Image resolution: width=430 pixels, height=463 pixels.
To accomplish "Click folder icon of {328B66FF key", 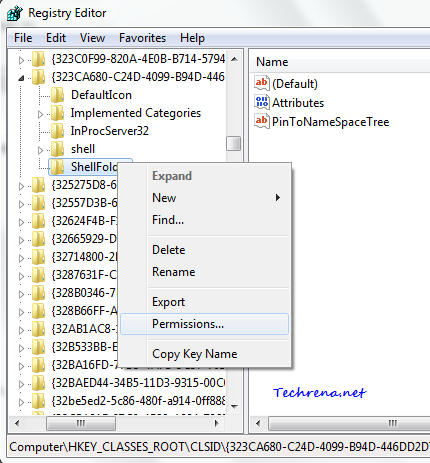I will 38,311.
